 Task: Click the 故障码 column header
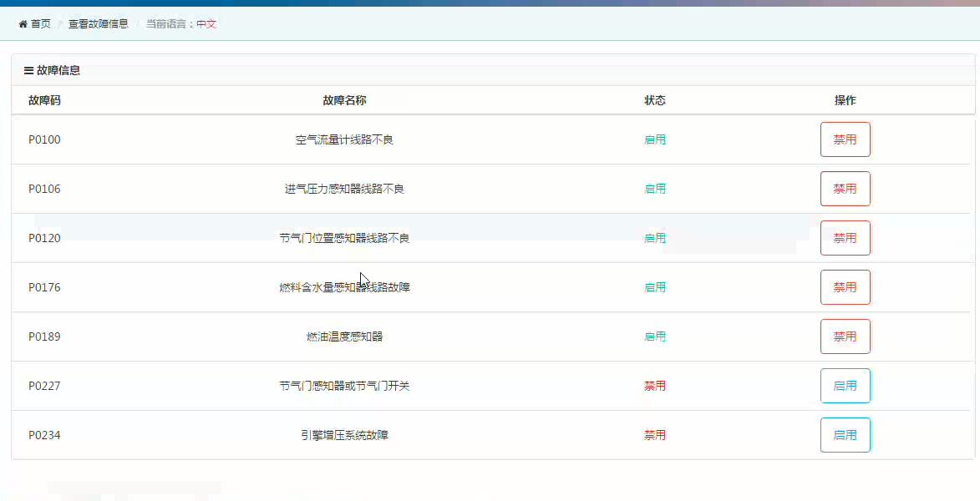44,100
